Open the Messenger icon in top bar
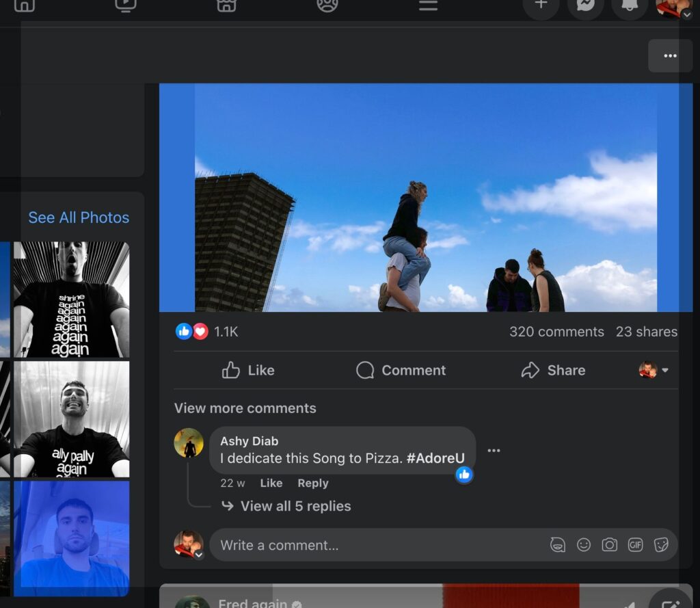 [x=585, y=5]
